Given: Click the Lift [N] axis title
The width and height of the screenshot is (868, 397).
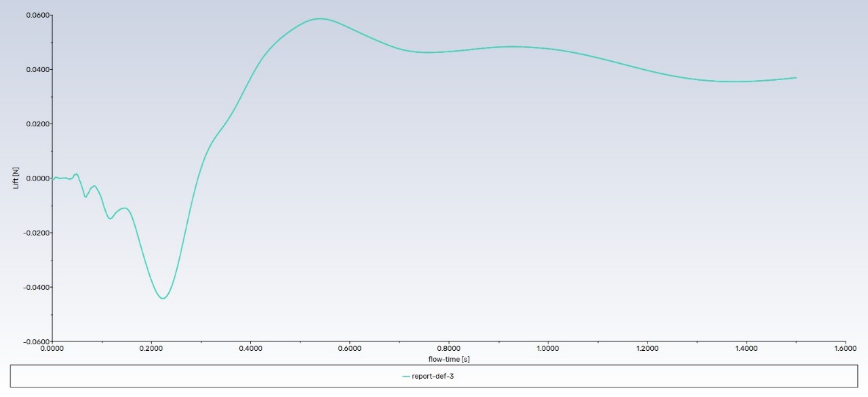Looking at the screenshot, I should [x=16, y=178].
